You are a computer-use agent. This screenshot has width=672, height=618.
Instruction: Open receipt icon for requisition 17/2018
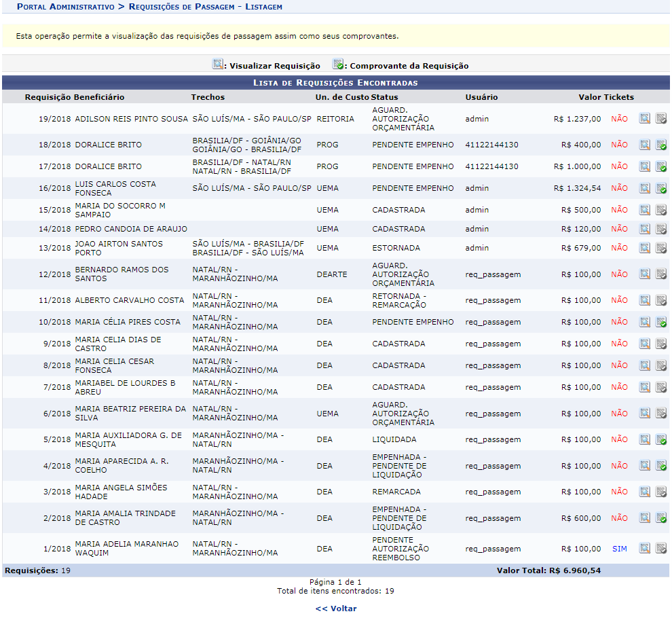pos(660,166)
